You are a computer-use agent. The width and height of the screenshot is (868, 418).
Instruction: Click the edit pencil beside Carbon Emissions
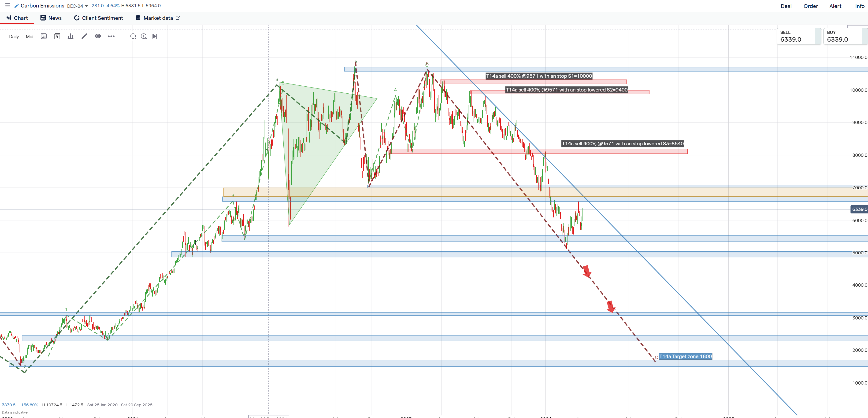tap(16, 6)
